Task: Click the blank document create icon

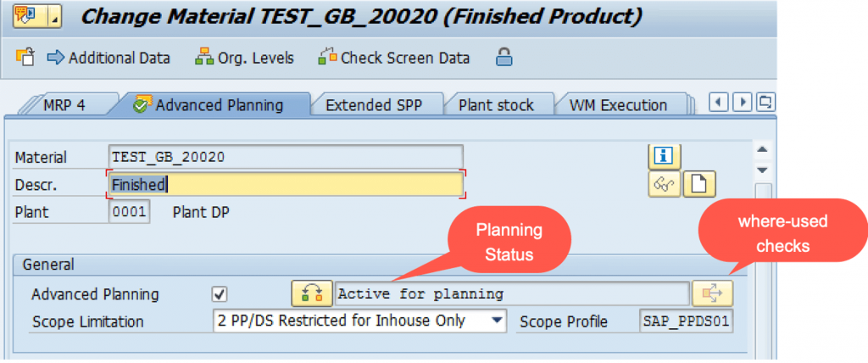Action: pos(699,185)
